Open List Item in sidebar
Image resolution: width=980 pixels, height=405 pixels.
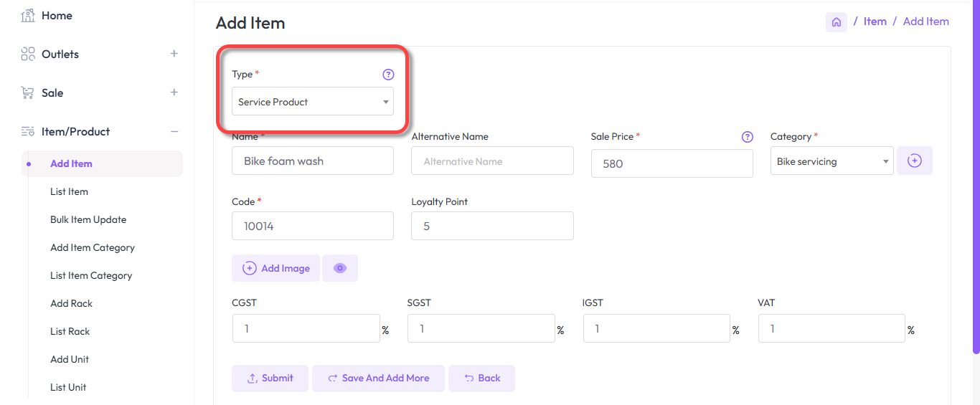pyautogui.click(x=69, y=191)
